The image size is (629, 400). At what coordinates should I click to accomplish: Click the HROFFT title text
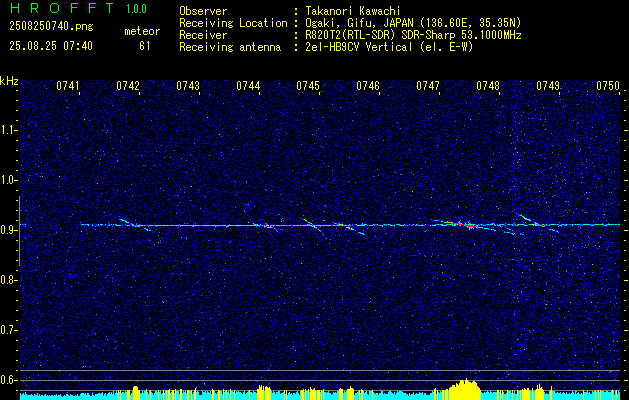click(x=62, y=8)
